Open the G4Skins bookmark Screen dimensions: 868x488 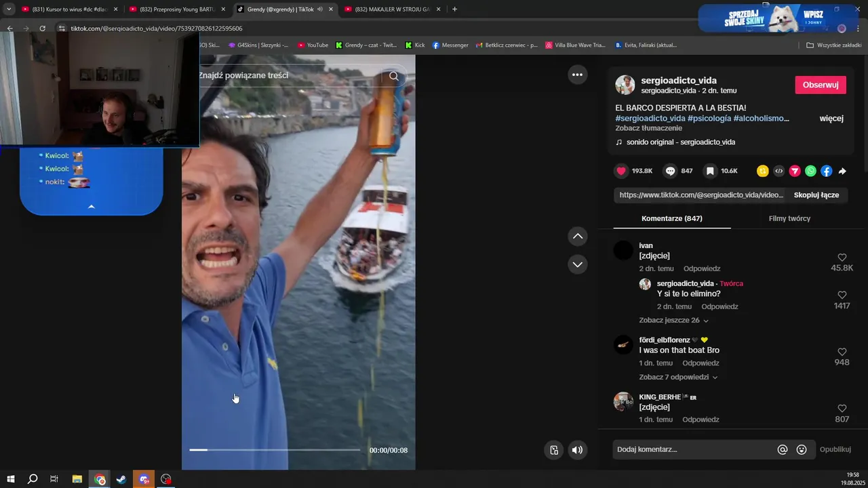click(258, 45)
